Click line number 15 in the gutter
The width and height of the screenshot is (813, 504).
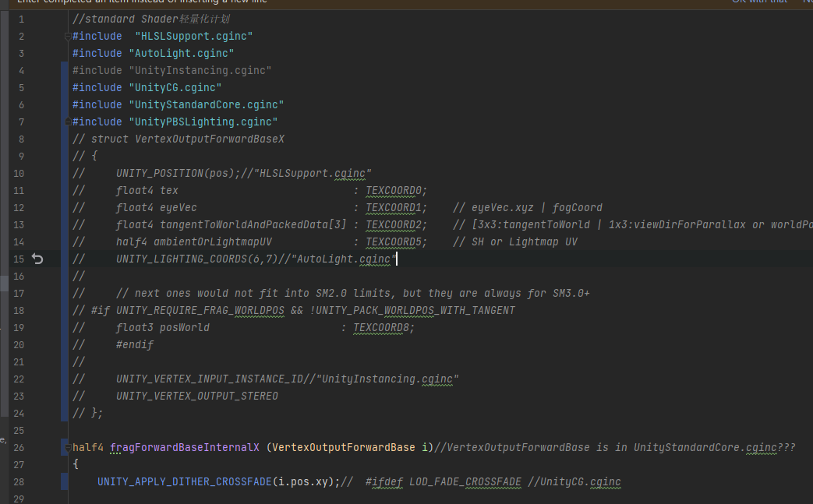(x=19, y=259)
